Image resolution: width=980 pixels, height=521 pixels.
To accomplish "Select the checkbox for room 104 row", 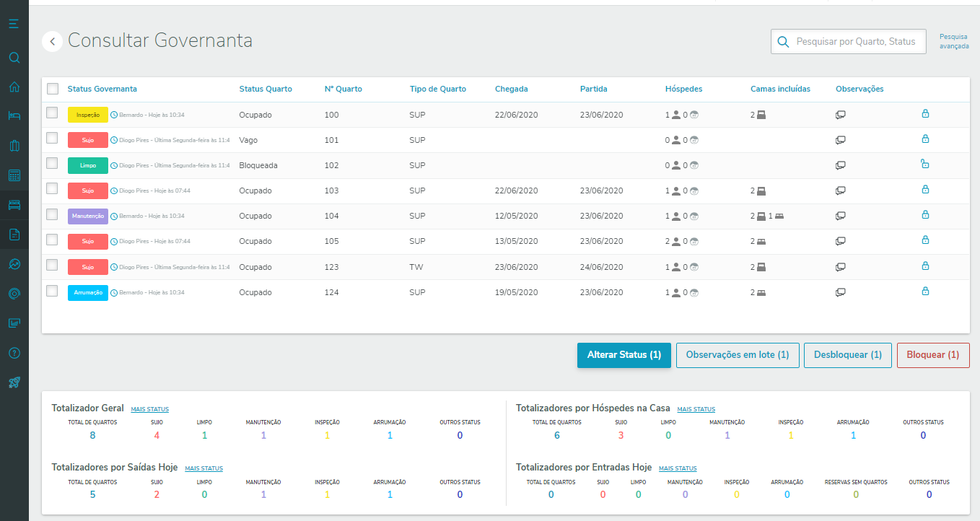I will coord(52,214).
